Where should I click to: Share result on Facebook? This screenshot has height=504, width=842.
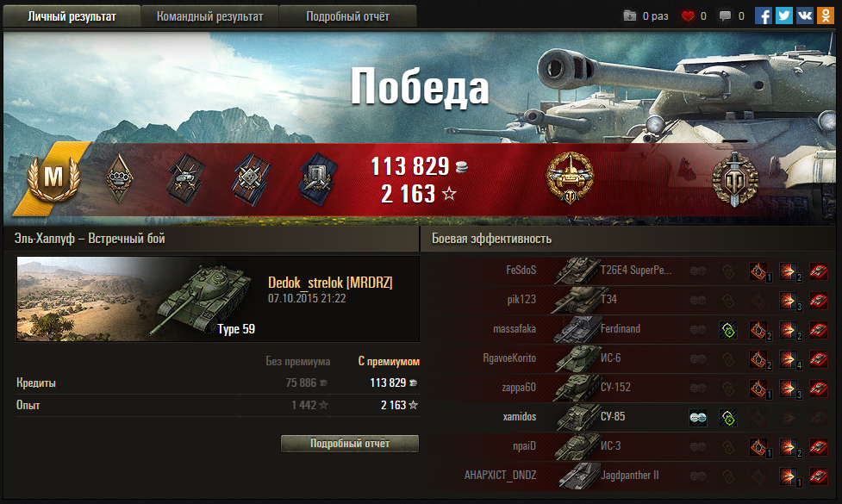pos(763,16)
